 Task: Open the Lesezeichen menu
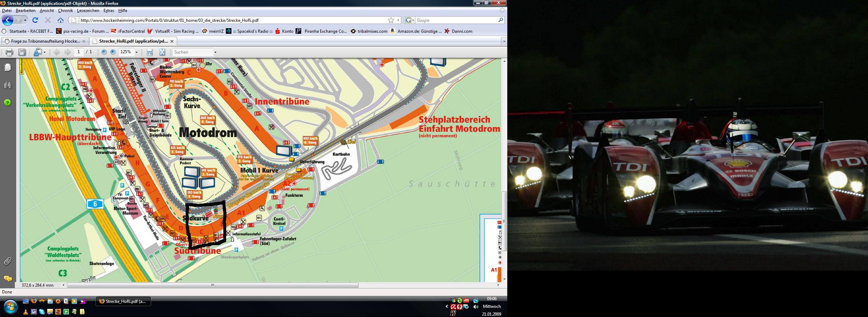point(88,11)
